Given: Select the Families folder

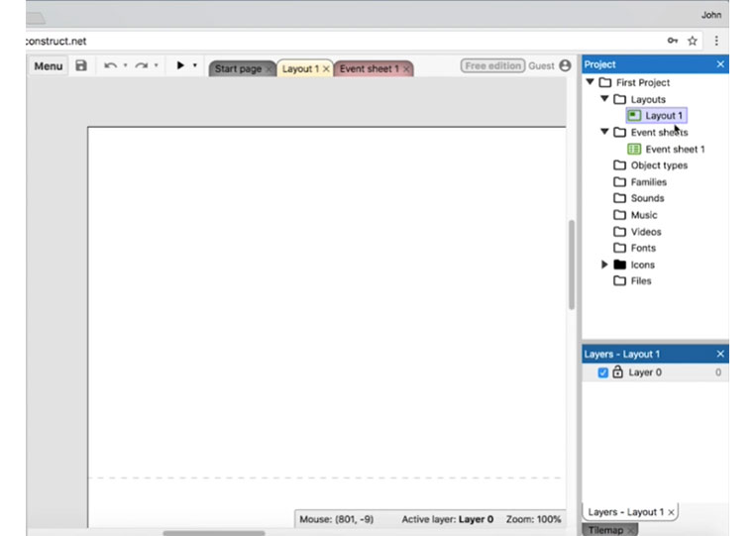Looking at the screenshot, I should tap(648, 182).
